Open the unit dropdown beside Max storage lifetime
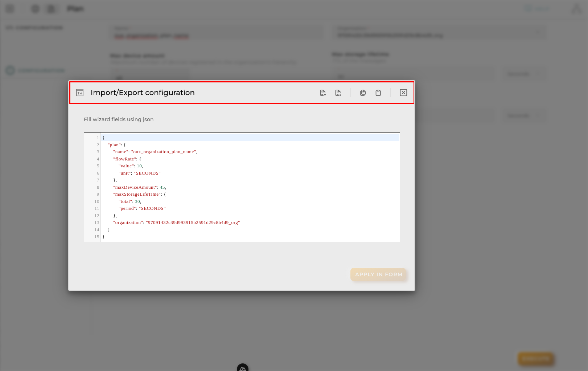This screenshot has width=588, height=371. (524, 74)
